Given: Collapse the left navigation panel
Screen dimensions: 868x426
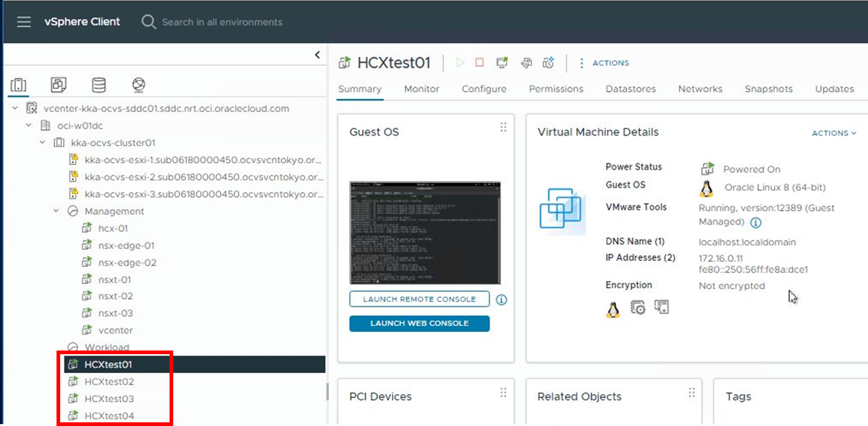Looking at the screenshot, I should tap(317, 55).
